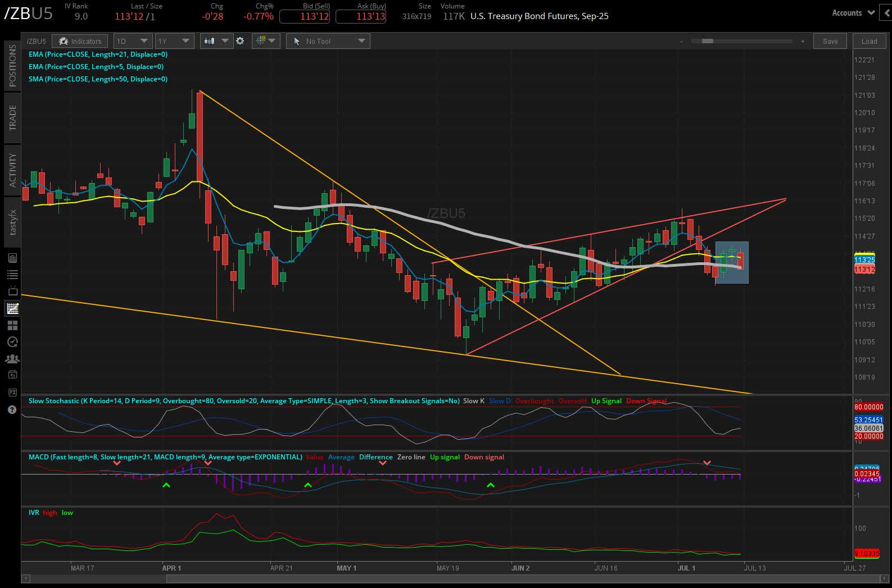Open the POSITIONS side tab
This screenshot has height=588, width=892.
[12, 65]
